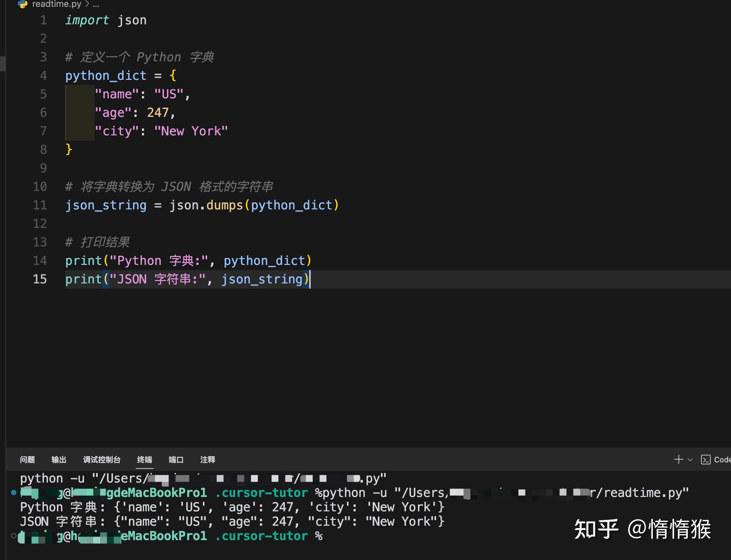The image size is (731, 560).
Task: Click the readtime.py breadcrumb label
Action: coord(57,4)
